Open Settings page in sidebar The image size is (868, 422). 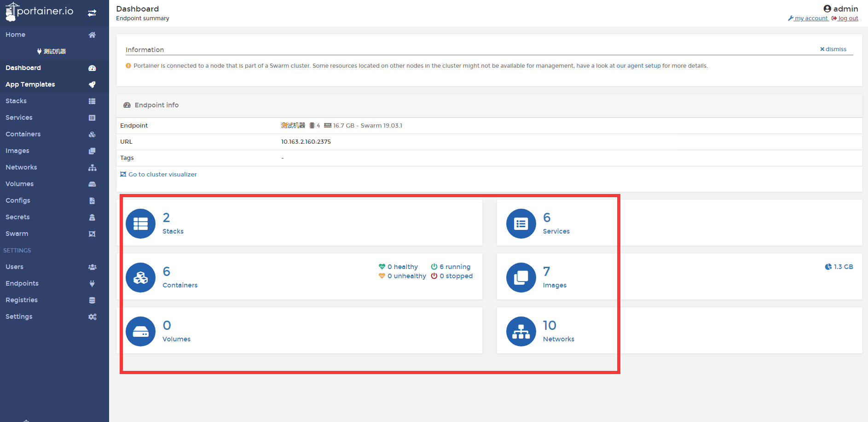(x=54, y=316)
